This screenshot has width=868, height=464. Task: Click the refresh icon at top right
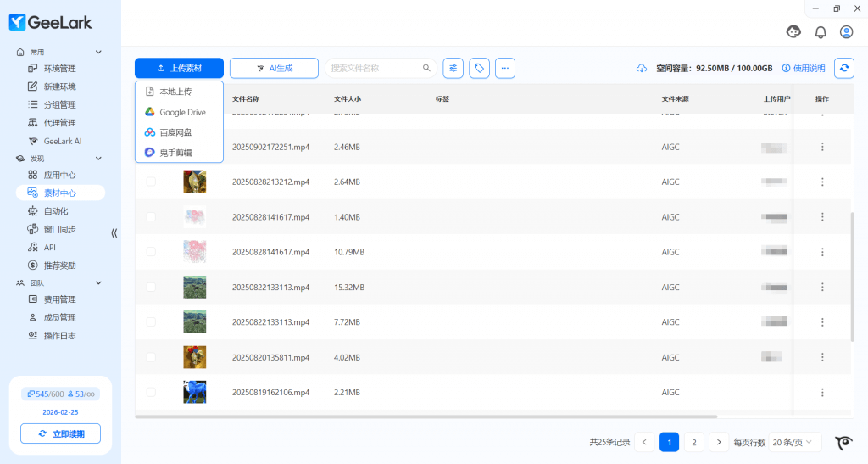[843, 68]
